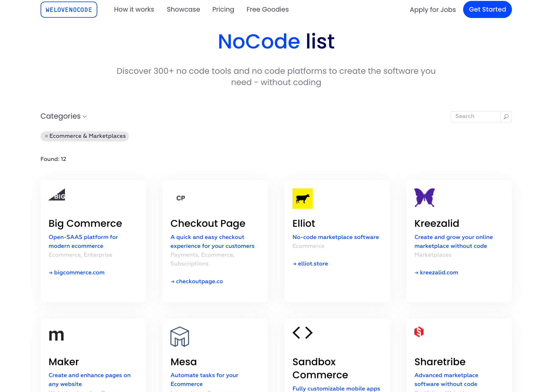Click the Sandbox Commerce angle-brackets logo

pos(302,333)
